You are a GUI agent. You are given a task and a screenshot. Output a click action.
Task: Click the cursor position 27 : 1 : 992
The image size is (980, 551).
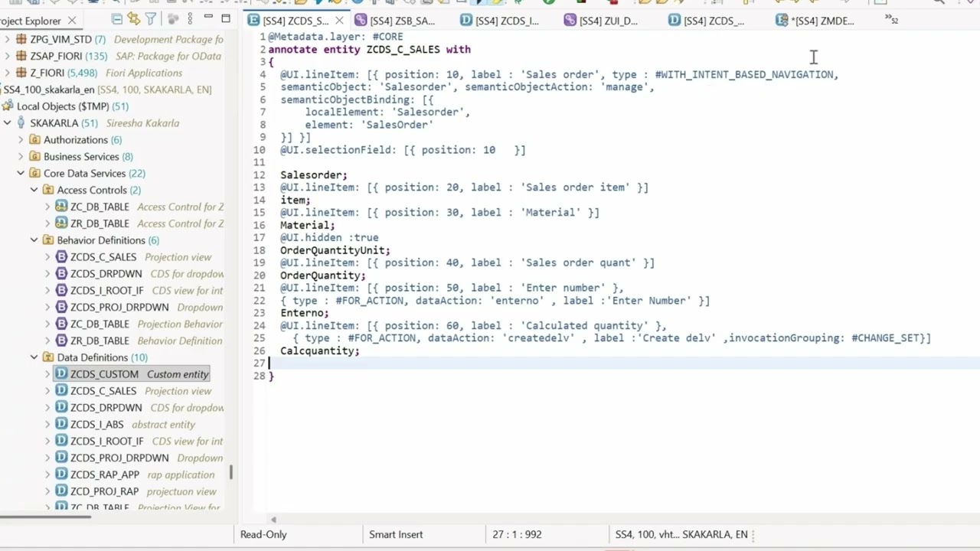(517, 534)
